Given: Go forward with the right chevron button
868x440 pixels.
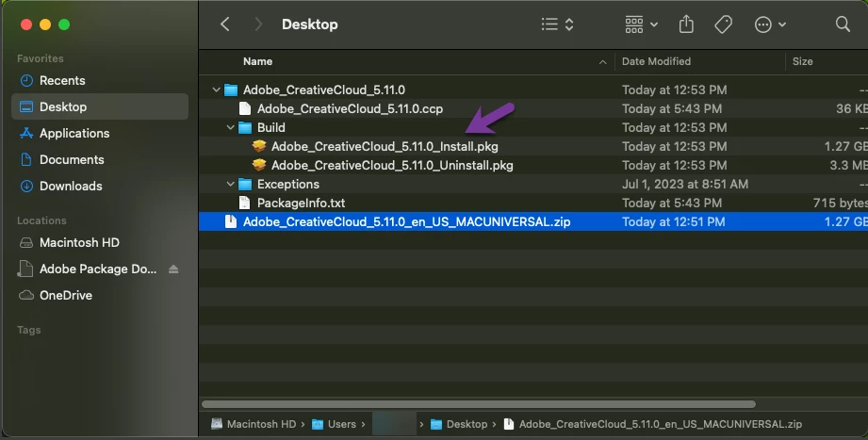Looking at the screenshot, I should click(258, 24).
